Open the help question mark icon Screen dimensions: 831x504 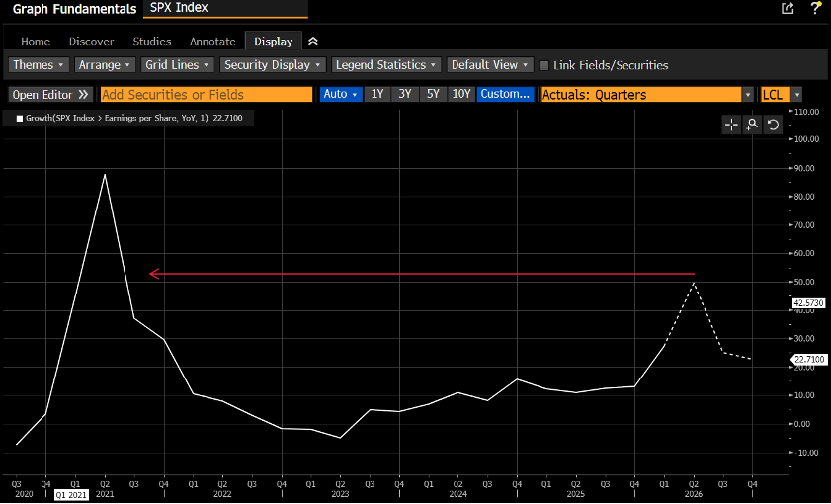click(x=815, y=8)
